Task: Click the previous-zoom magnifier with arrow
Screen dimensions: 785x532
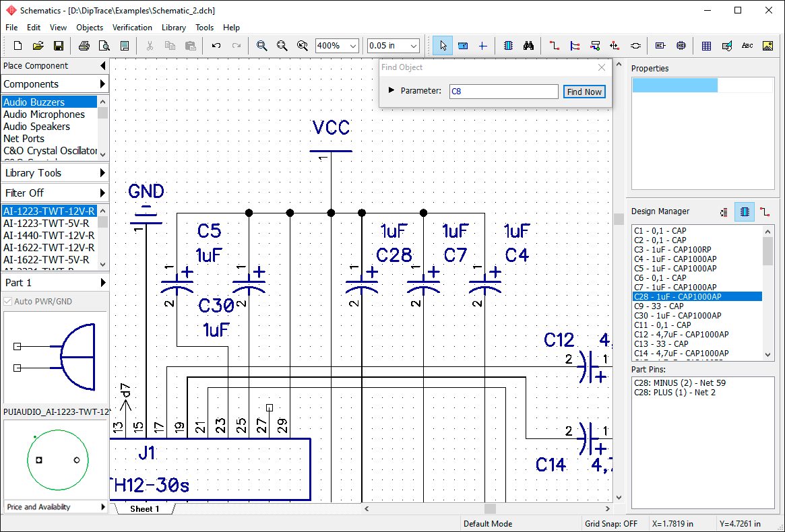Action: point(303,46)
